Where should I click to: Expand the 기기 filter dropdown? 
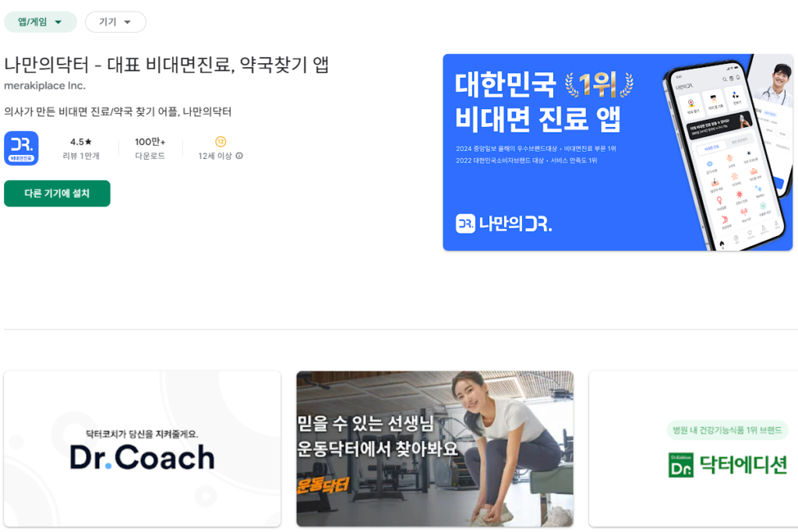(115, 22)
